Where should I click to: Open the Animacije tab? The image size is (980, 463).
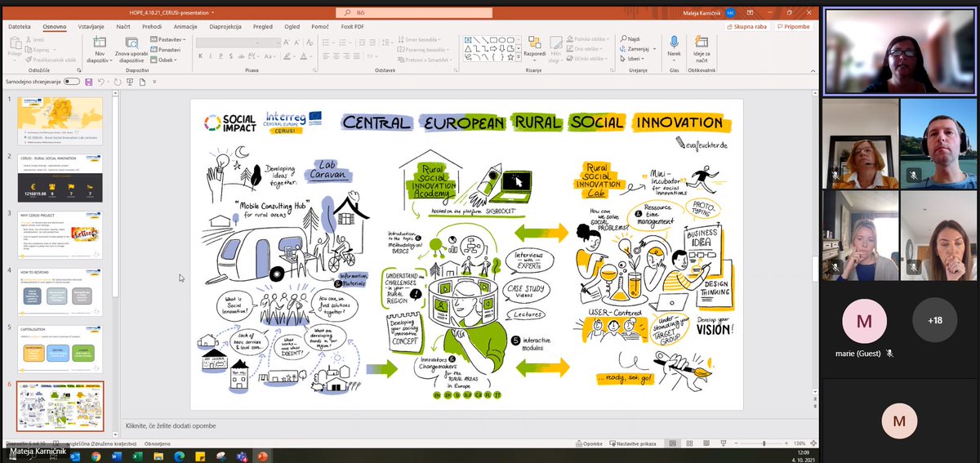tap(185, 26)
